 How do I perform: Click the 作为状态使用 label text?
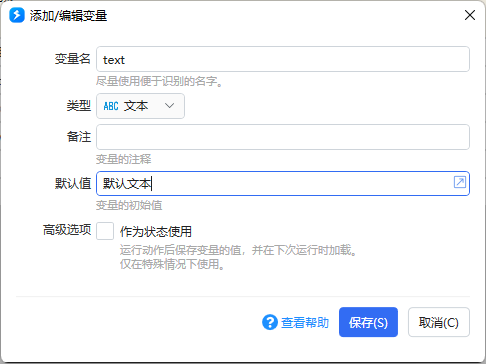pyautogui.click(x=156, y=231)
